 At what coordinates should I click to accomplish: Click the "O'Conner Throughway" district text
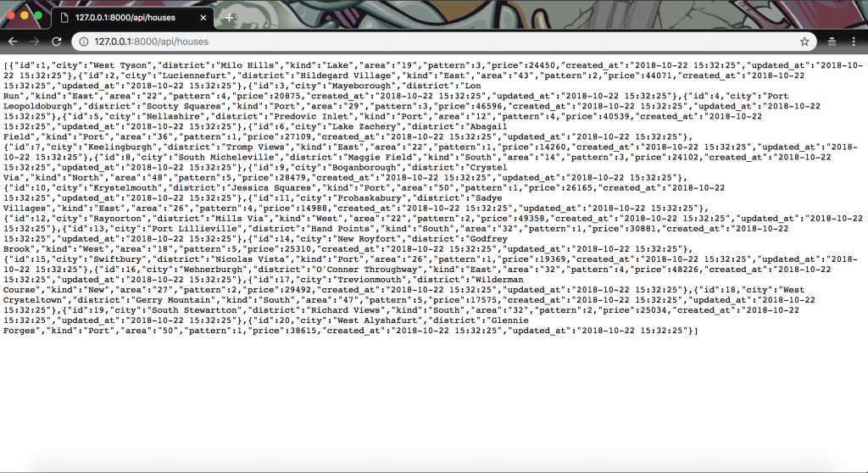coord(367,270)
